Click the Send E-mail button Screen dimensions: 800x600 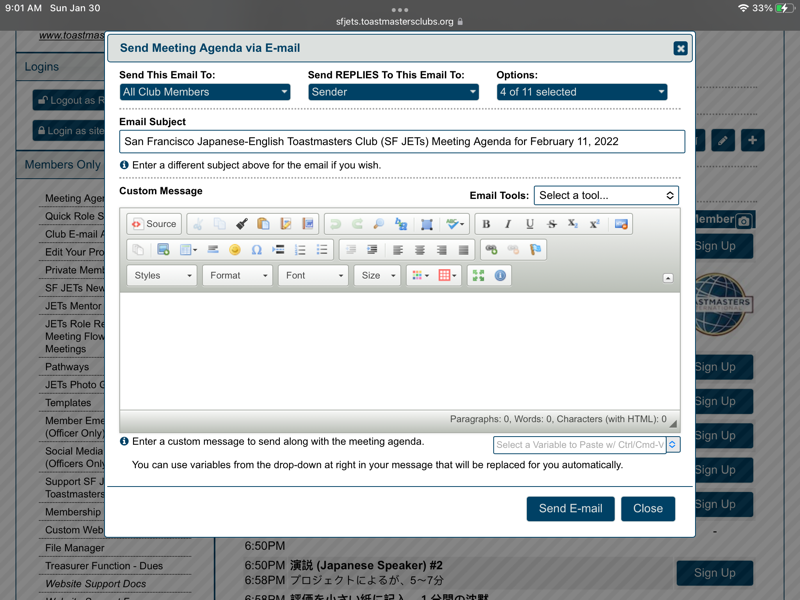tap(570, 509)
